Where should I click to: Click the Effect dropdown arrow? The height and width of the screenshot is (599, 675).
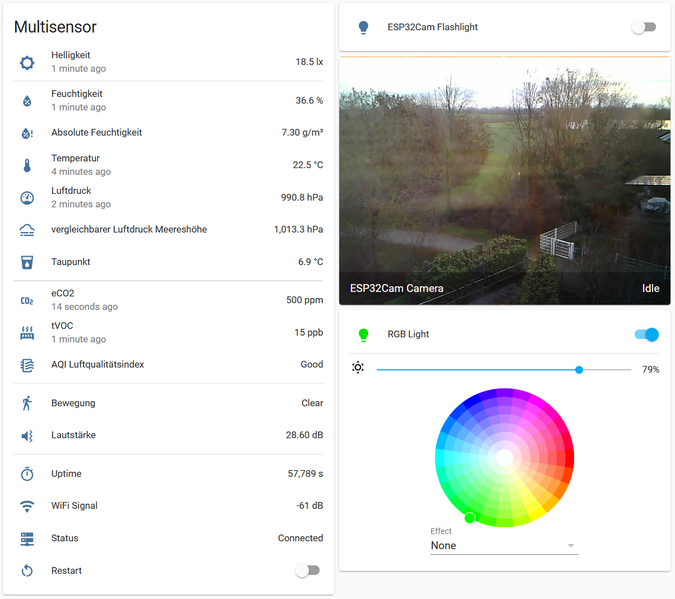click(571, 546)
